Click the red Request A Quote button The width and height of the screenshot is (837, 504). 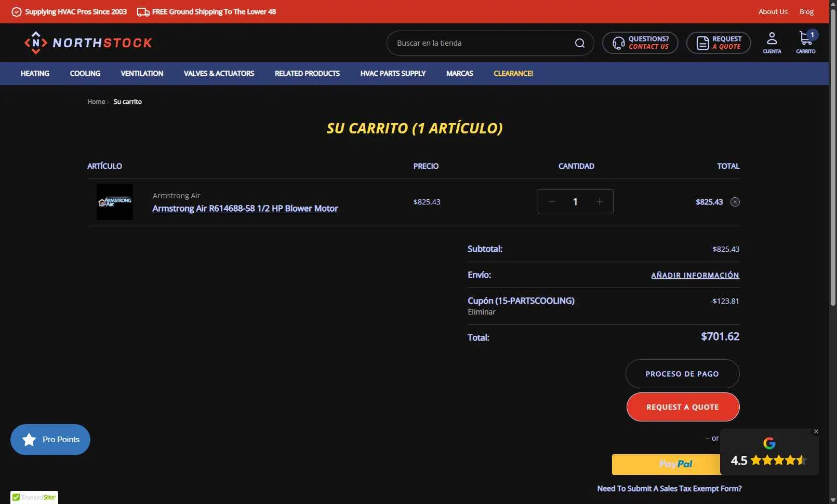[x=683, y=407]
